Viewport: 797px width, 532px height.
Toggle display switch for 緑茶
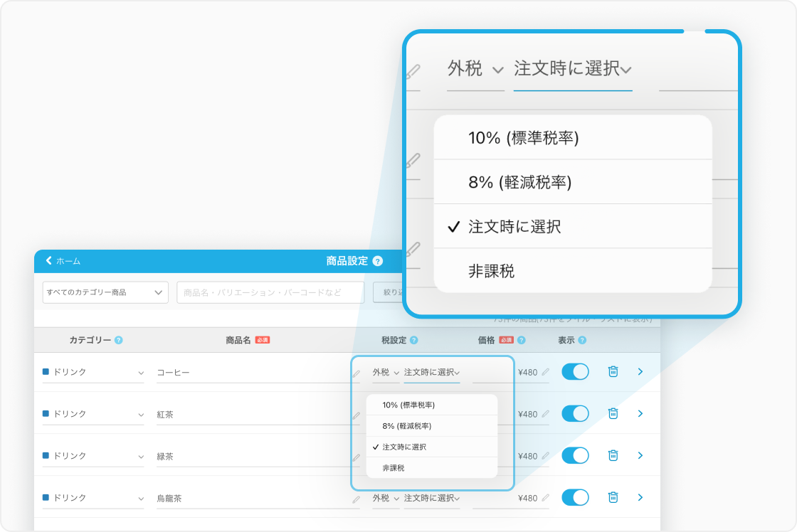click(575, 455)
